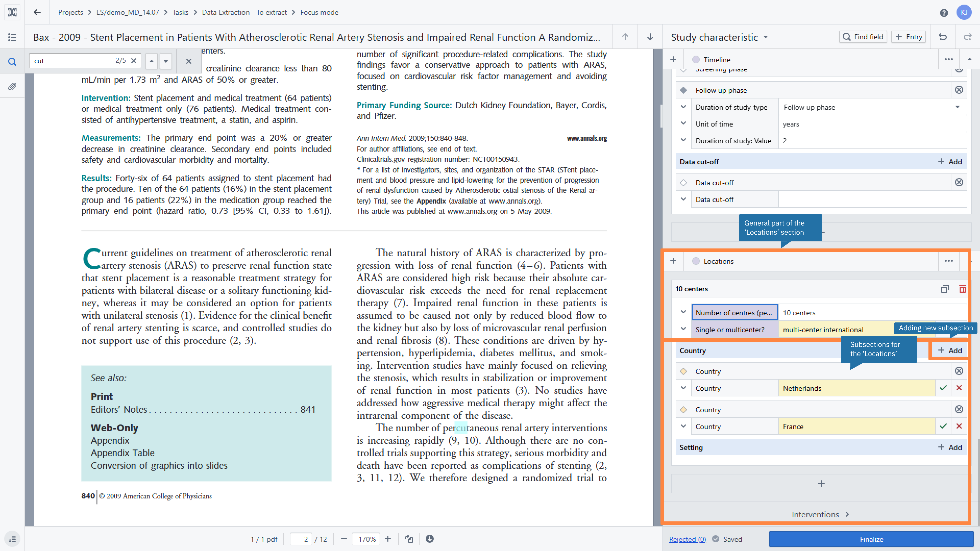Screen dimensions: 980x551
Task: Open the attachments paperclip icon
Action: pyautogui.click(x=12, y=86)
